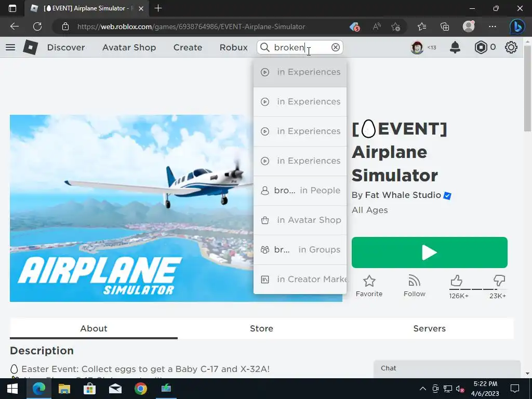Show hidden system tray icons

click(423, 389)
